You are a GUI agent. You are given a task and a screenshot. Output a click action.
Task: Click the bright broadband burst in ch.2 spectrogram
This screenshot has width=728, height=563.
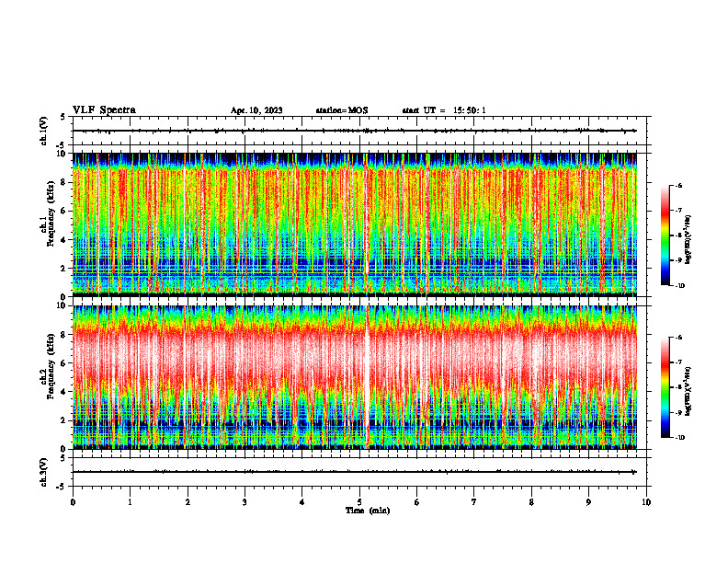click(x=368, y=377)
